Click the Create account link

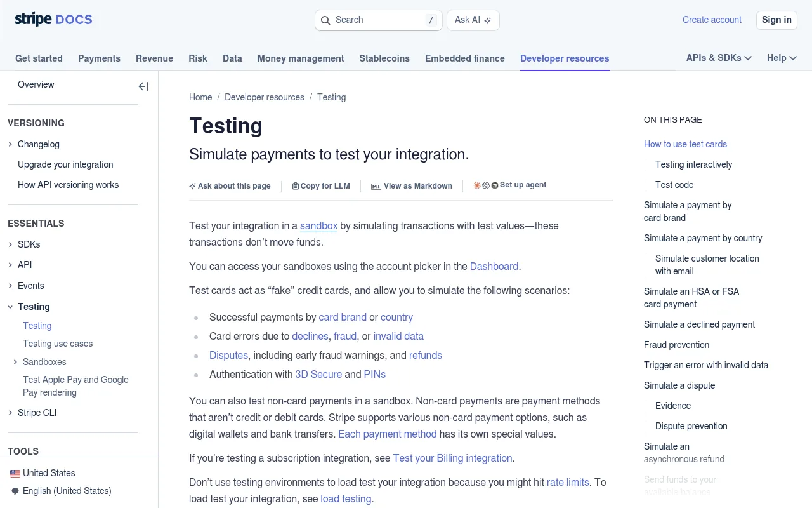coord(712,20)
